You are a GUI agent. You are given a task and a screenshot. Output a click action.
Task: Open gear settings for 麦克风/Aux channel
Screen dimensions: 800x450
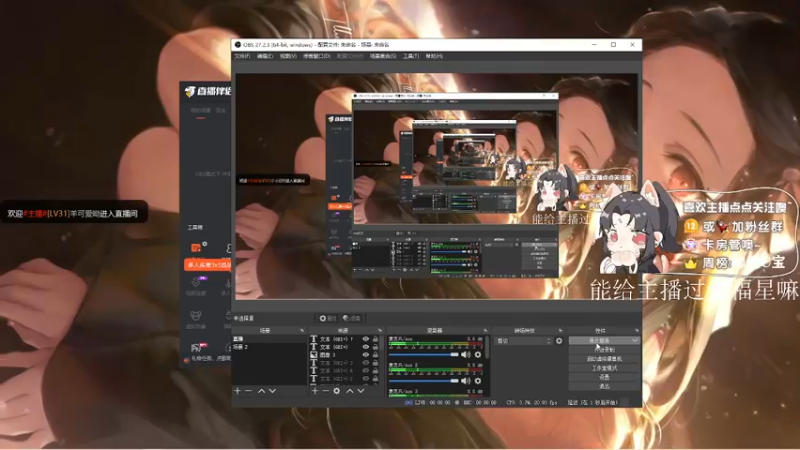tap(478, 355)
